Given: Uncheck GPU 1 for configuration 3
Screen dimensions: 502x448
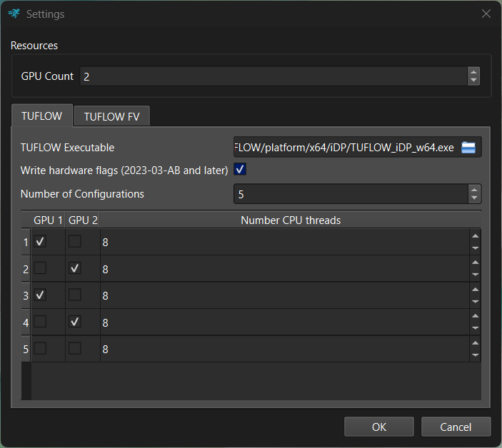Looking at the screenshot, I should (40, 295).
